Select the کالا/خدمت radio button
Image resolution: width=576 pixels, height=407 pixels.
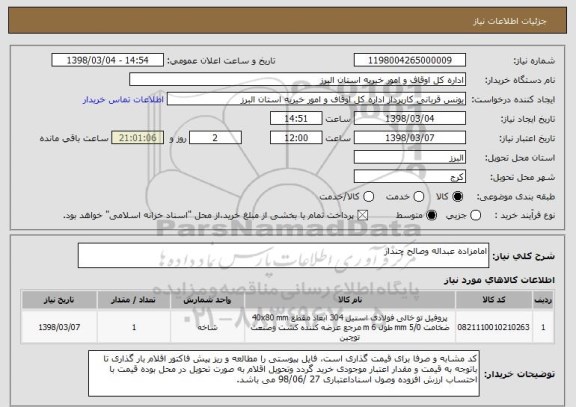368,197
